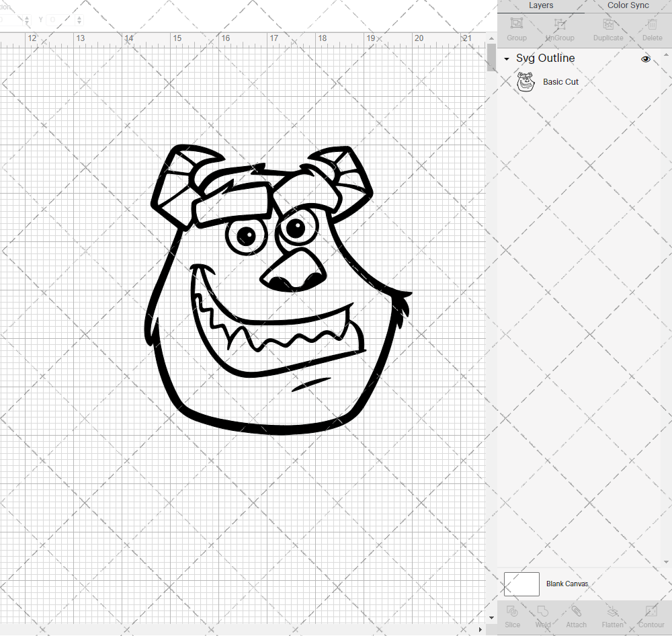Switch to the Color Sync tab
The image size is (672, 636).
[x=627, y=5]
